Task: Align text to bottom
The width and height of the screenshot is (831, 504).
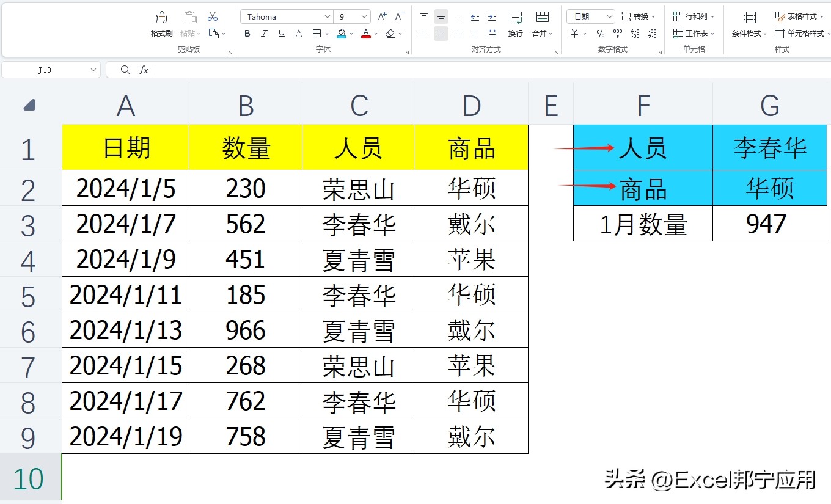Action: point(458,16)
